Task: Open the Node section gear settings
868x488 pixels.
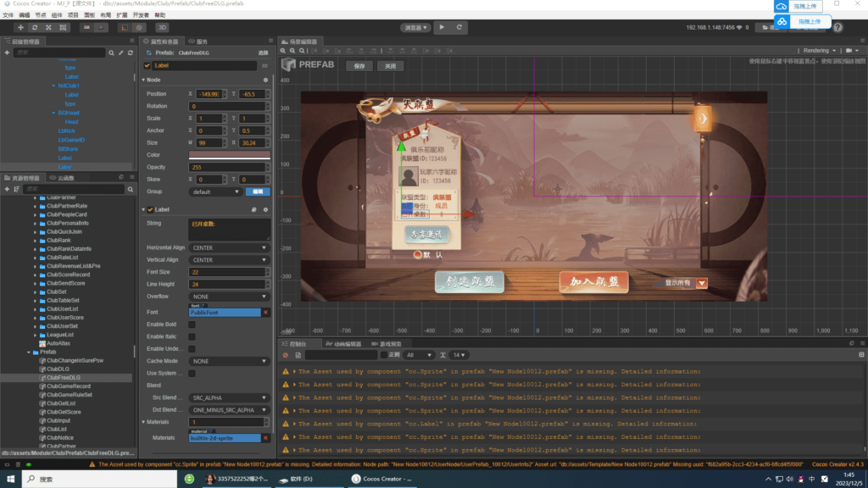Action: click(265, 80)
